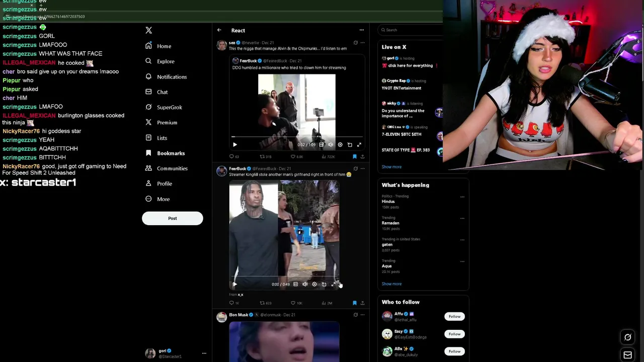Open the React header options menu
This screenshot has width=644, height=362.
coord(361,30)
